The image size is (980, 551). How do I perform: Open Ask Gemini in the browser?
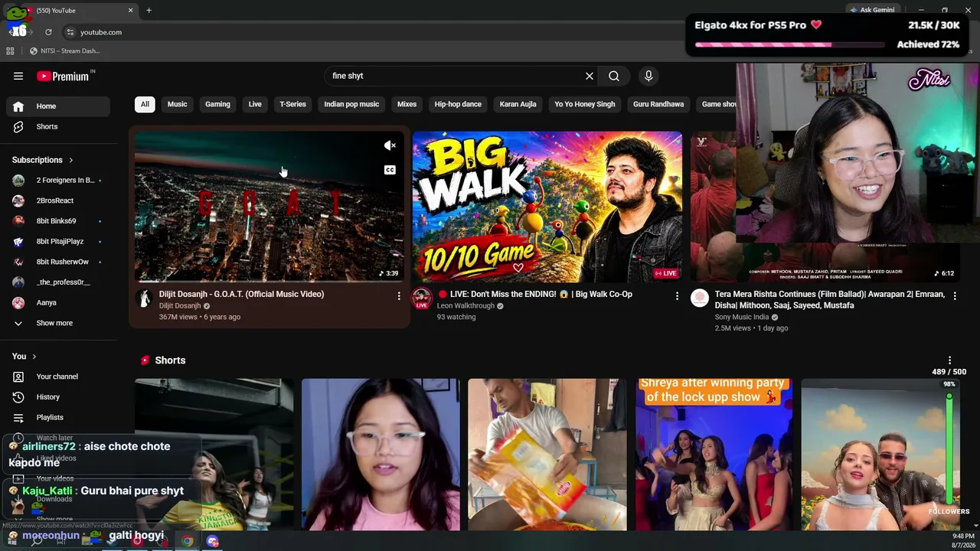[x=871, y=10]
